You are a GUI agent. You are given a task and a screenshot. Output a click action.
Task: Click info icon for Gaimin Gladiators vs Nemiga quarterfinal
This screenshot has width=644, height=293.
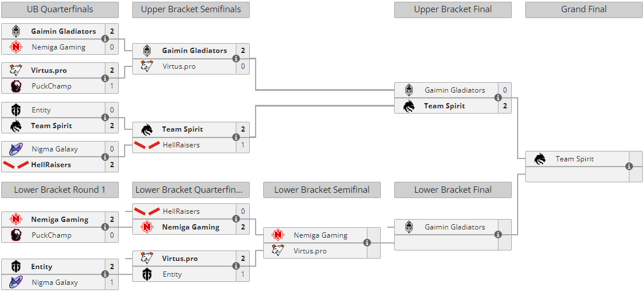click(x=105, y=39)
